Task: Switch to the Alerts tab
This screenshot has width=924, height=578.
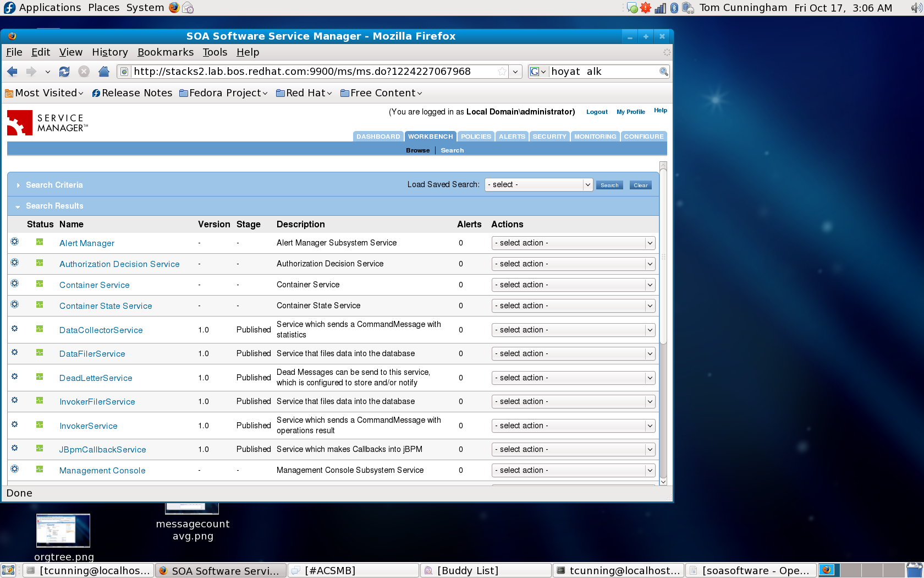Action: point(512,137)
